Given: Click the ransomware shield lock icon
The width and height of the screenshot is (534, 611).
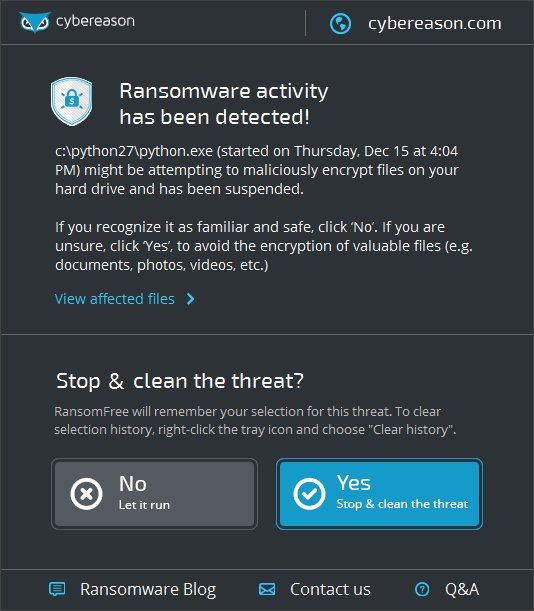Looking at the screenshot, I should tap(71, 101).
